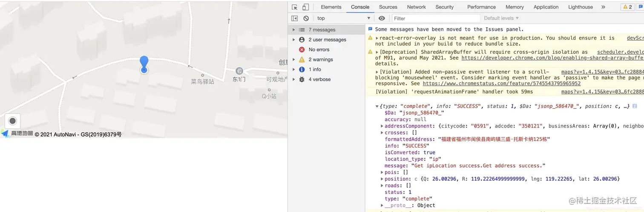Open the Elements tab
This screenshot has width=644, height=212.
click(331, 7)
